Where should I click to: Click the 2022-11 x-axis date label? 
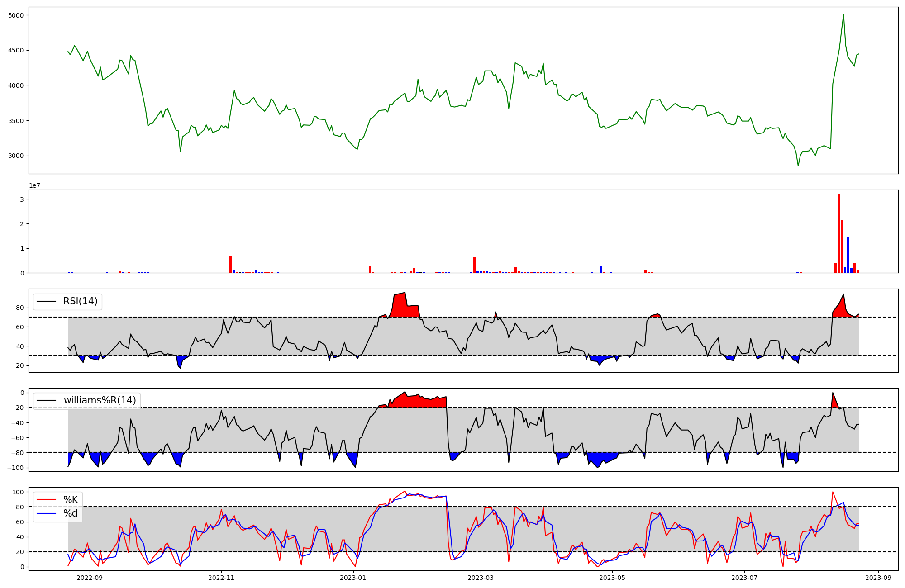pos(221,578)
